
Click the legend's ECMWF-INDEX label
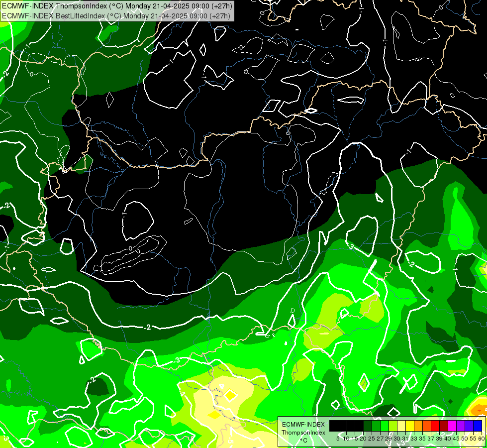303,425
